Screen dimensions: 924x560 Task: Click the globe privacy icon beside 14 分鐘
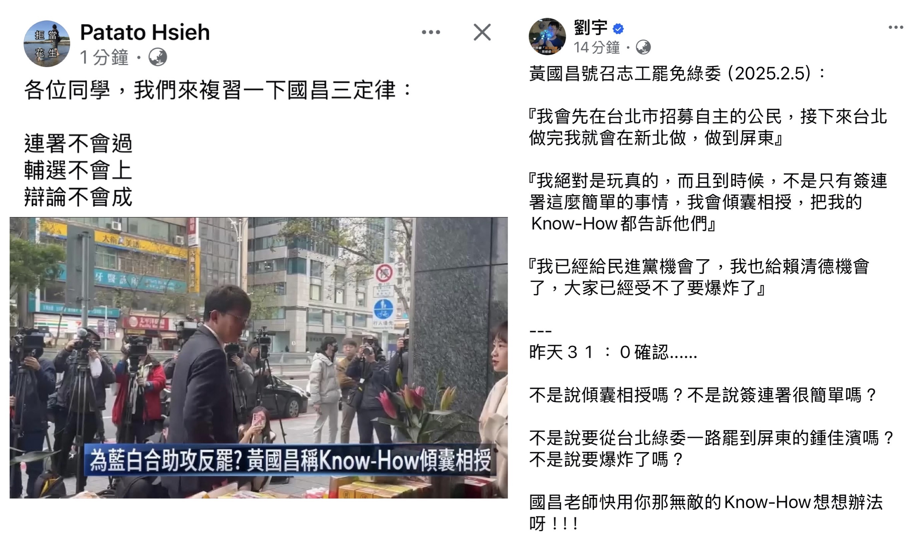tap(643, 47)
